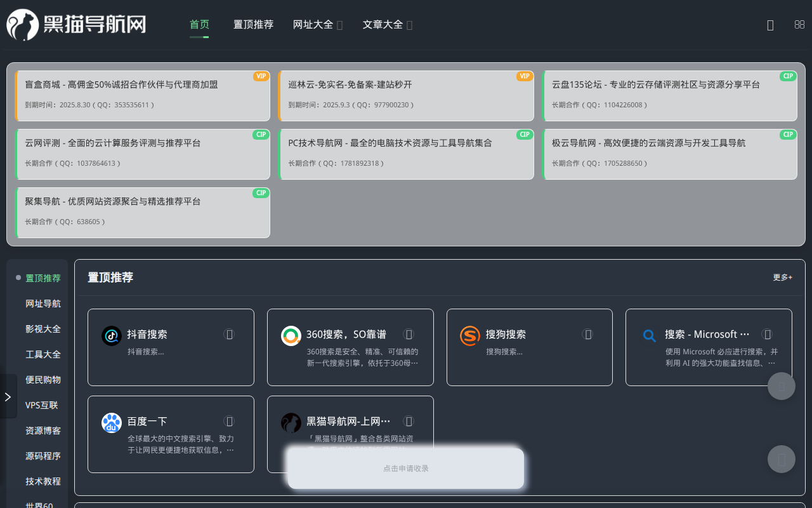Click the 置顶推荐 section heading

(110, 277)
